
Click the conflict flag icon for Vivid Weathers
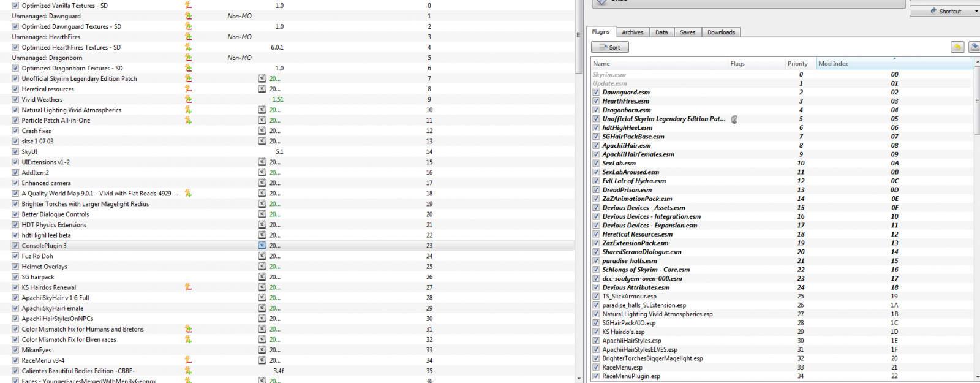point(188,99)
